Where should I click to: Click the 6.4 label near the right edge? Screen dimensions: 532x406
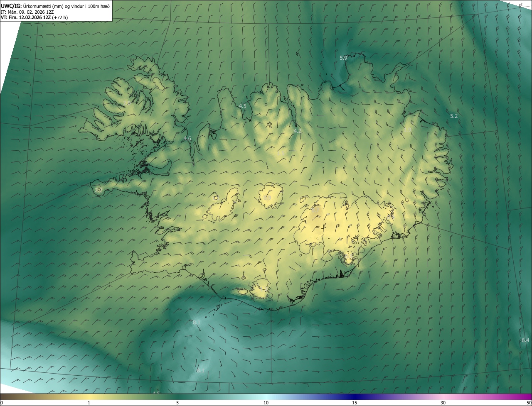(x=525, y=340)
